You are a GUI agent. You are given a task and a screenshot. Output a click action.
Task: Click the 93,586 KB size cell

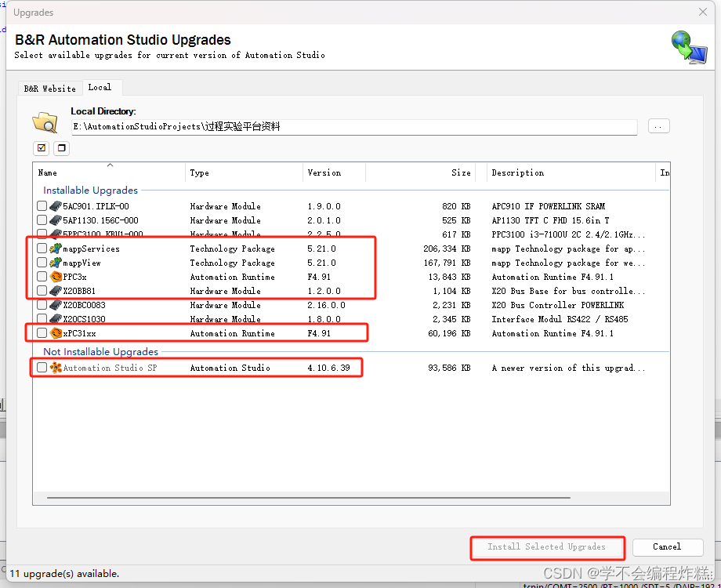point(449,368)
